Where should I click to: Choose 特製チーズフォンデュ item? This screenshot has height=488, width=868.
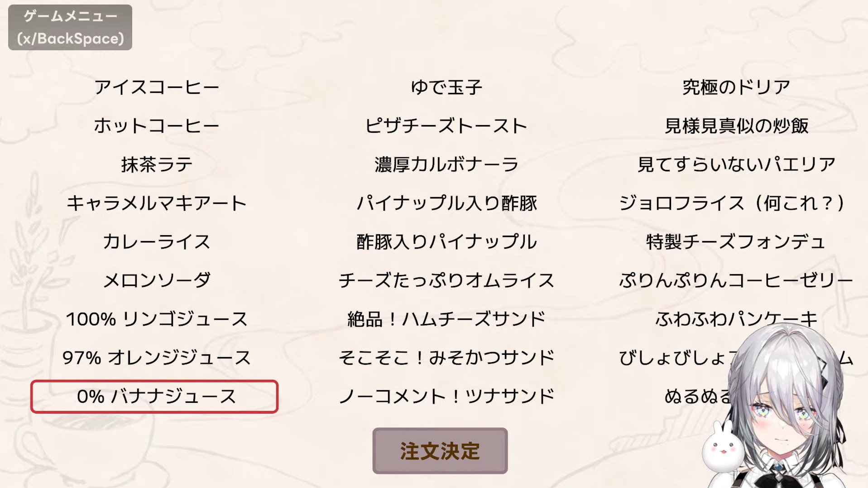(736, 242)
